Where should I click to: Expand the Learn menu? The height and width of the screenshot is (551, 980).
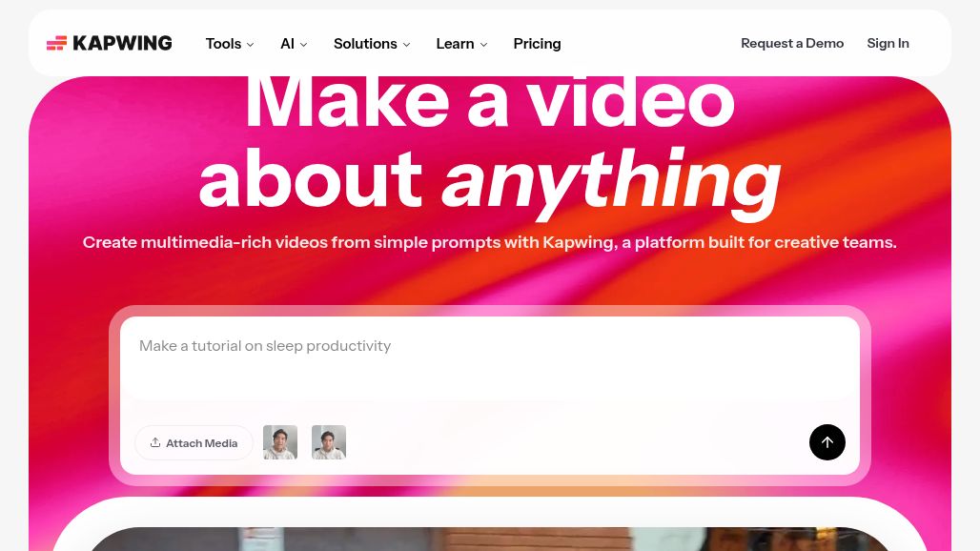[x=461, y=44]
